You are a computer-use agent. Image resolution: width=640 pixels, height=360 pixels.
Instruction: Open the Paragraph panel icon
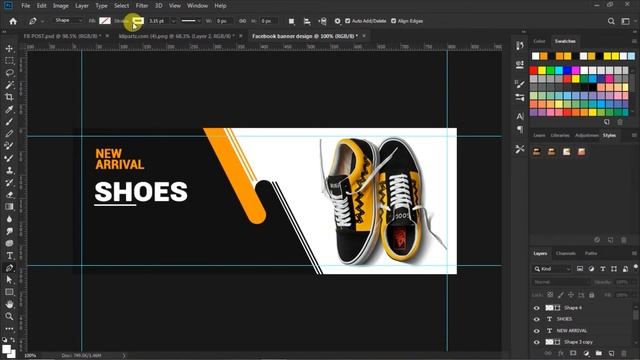point(520,129)
